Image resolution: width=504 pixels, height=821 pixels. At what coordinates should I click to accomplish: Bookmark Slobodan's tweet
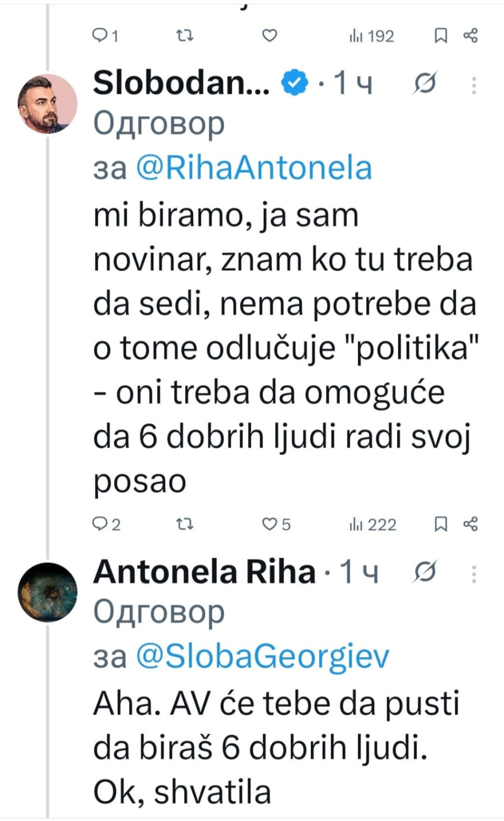click(442, 525)
